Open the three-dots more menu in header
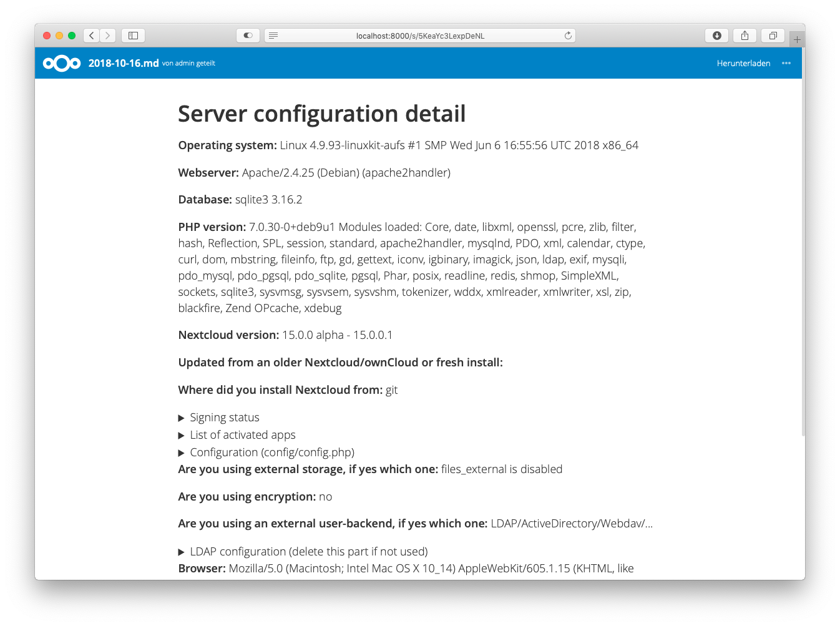Screen dimensions: 840x626 (786, 63)
